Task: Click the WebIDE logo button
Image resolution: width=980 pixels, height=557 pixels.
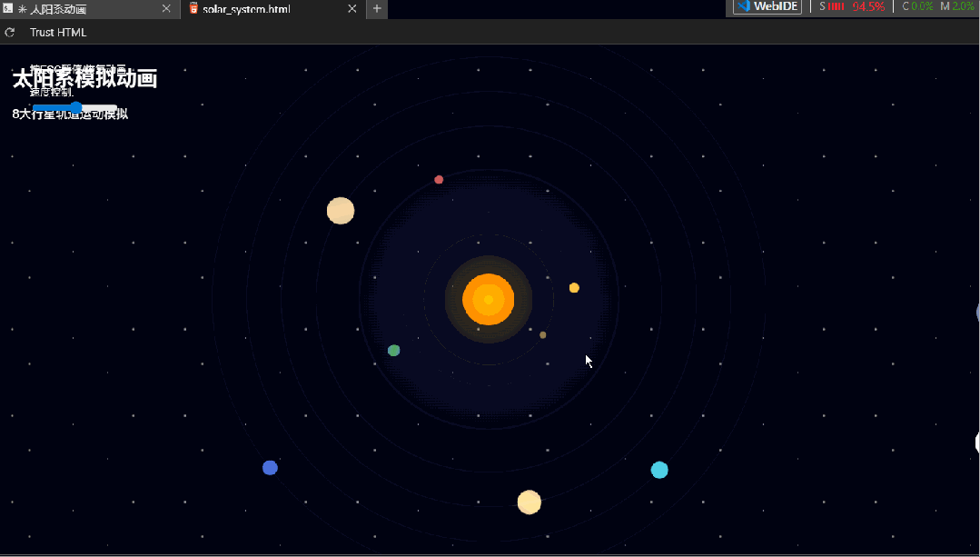Action: tap(768, 6)
